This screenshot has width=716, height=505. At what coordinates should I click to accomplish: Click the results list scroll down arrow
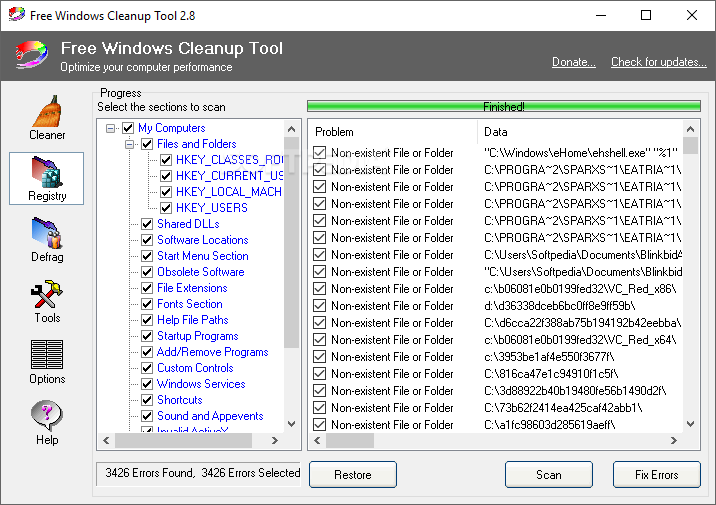click(690, 424)
